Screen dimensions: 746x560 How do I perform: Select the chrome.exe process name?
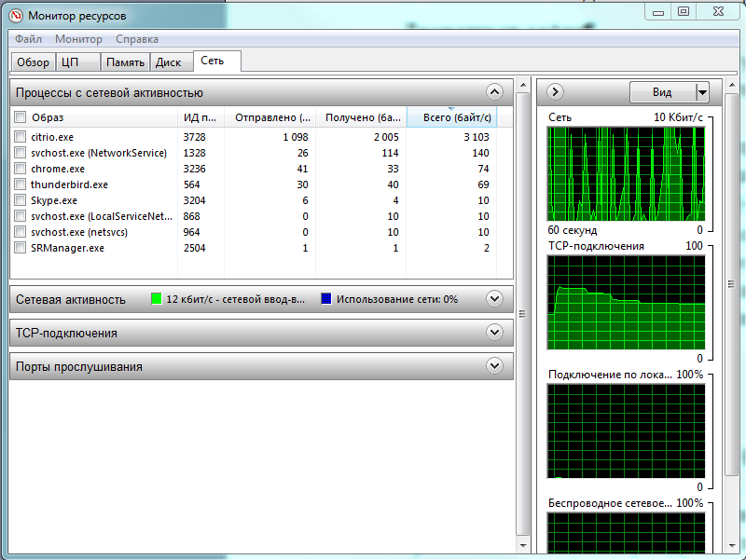tap(58, 169)
